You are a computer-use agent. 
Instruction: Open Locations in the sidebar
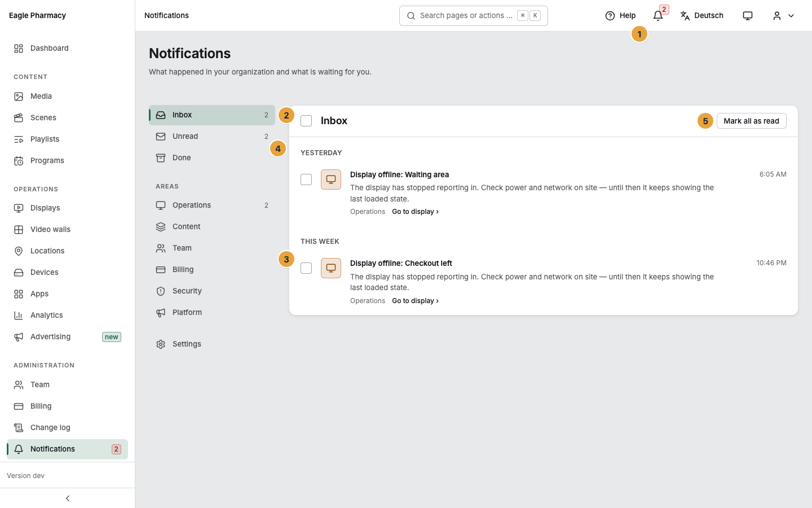tap(67, 251)
